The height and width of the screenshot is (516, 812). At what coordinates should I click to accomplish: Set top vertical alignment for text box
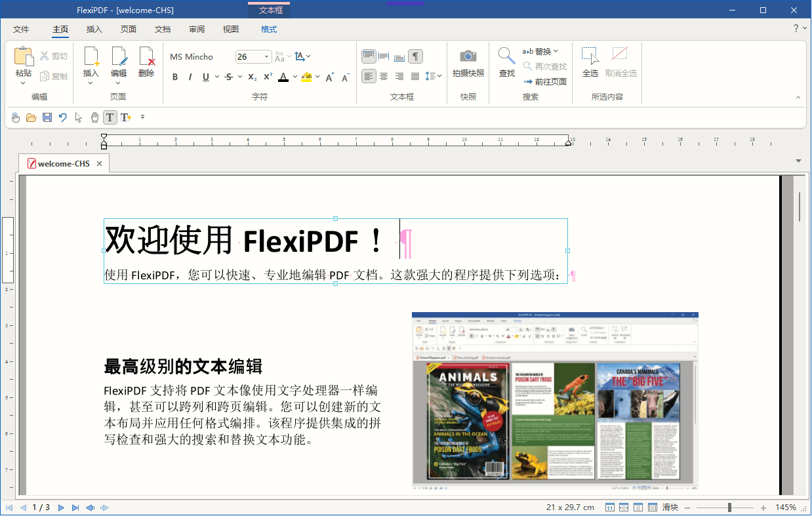369,56
